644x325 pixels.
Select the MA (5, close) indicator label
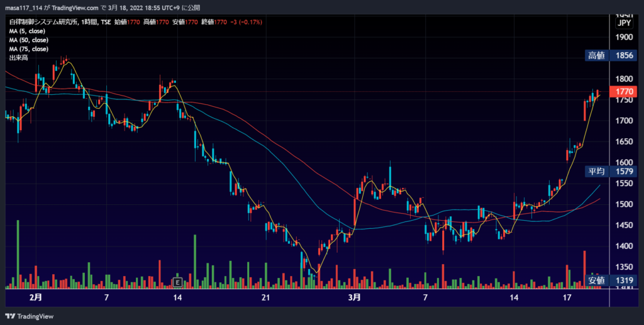pos(27,31)
